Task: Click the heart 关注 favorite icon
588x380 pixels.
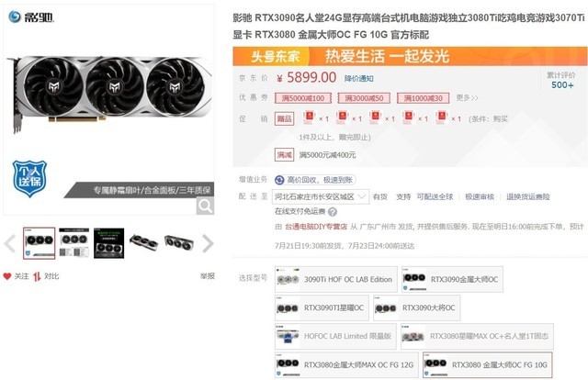Action: click(x=7, y=276)
